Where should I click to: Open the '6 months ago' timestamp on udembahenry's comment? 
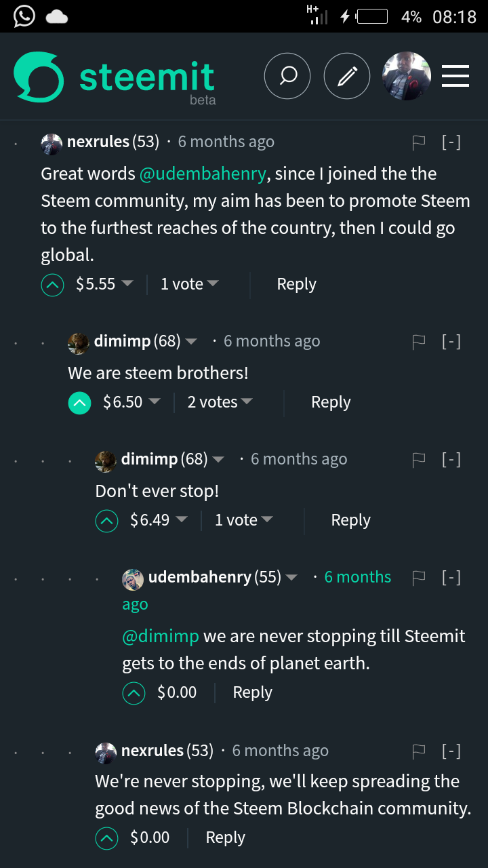coord(257,591)
